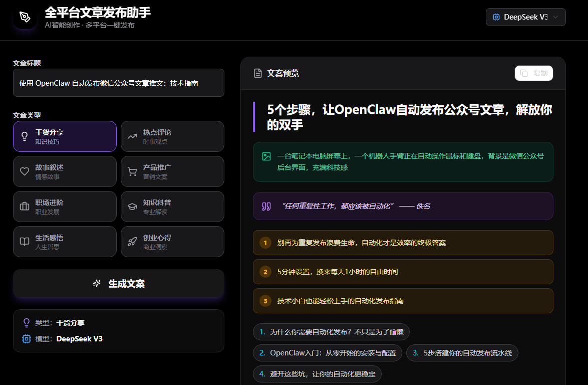The height and width of the screenshot is (385, 588).
Task: Select the 干货分享 article type card
Action: coord(65,136)
